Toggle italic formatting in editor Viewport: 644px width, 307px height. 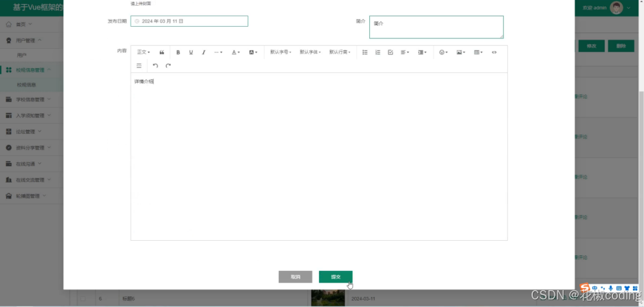203,52
